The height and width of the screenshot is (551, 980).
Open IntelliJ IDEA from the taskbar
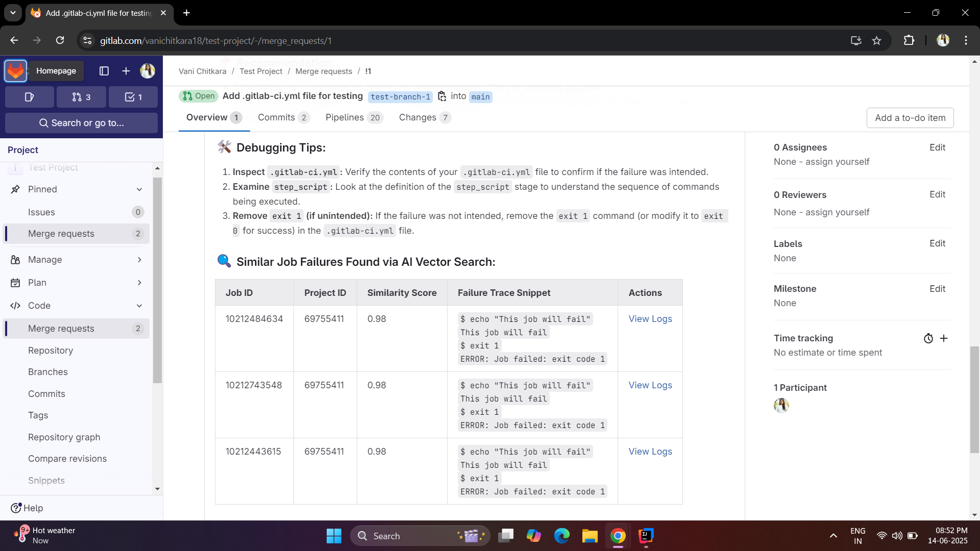point(646,536)
